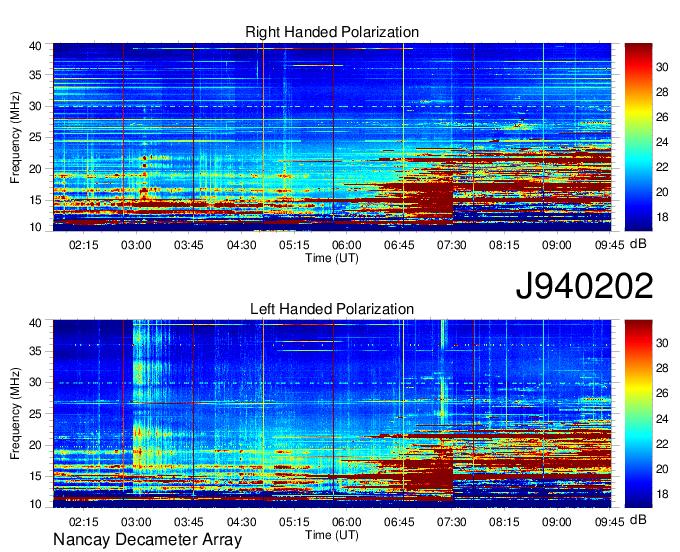Click "Time (UT)" label under Left Handed plot
Viewport: 680px width, 552px height.
pos(332,535)
